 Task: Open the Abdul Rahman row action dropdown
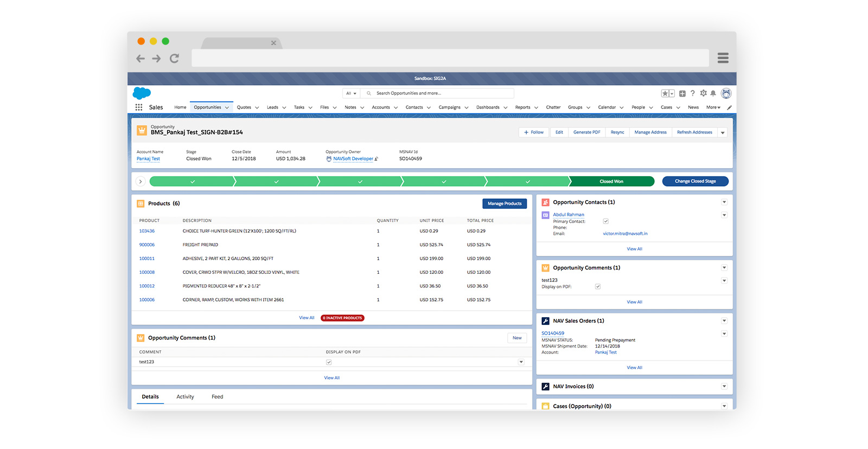click(x=724, y=215)
